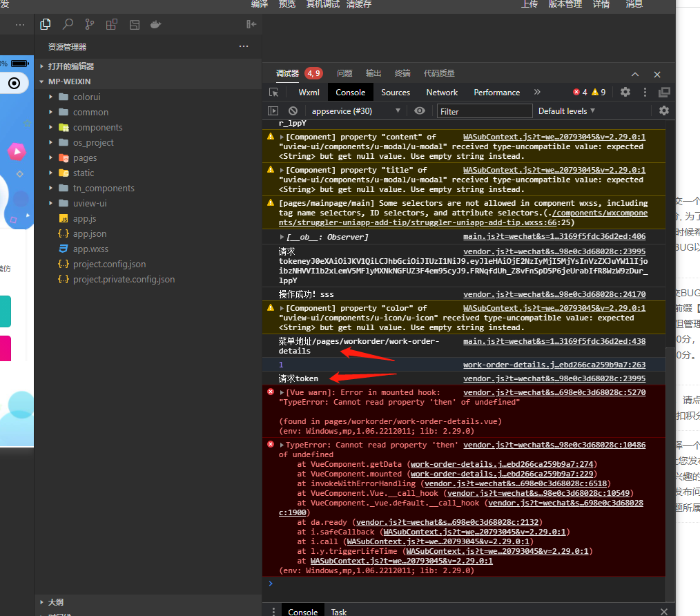Open the Source Control branch icon
Viewport: 700px width, 616px height.
click(90, 24)
